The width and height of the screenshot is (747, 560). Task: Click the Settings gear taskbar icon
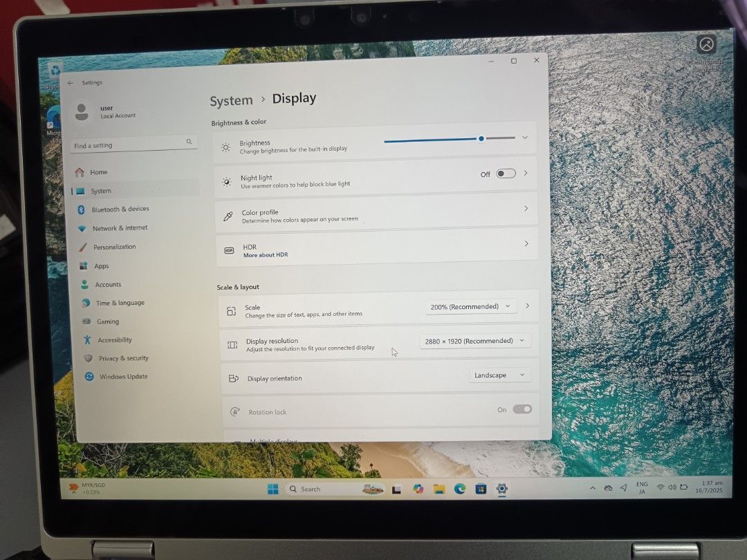501,489
